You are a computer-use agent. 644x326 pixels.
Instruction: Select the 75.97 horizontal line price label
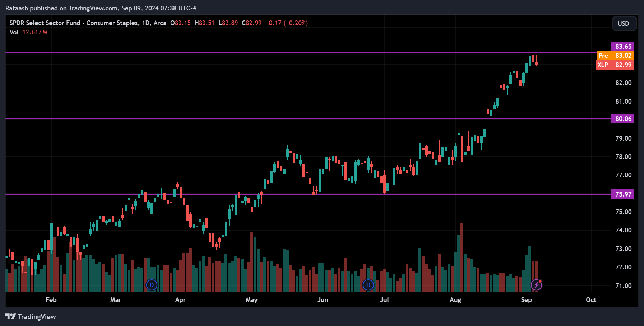pyautogui.click(x=623, y=194)
